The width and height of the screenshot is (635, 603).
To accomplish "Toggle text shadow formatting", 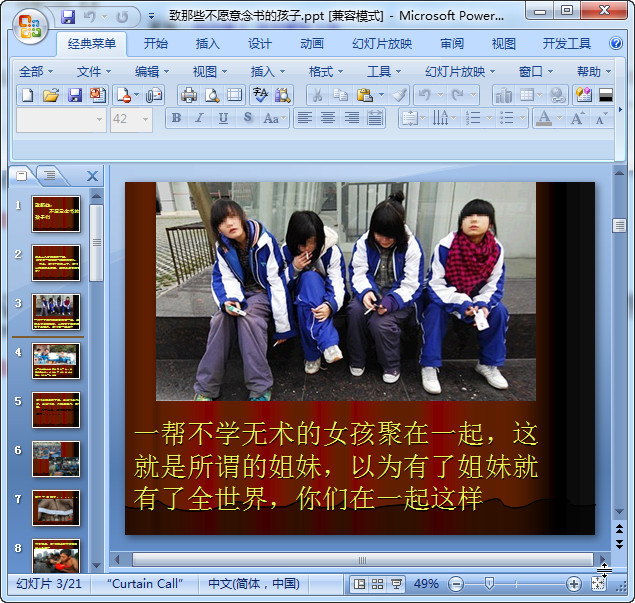I will pos(247,118).
